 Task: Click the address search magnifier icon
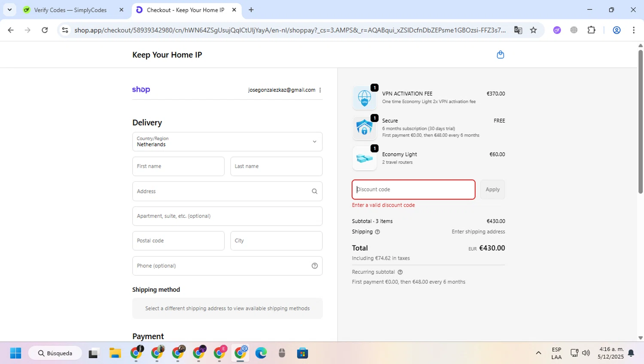pyautogui.click(x=315, y=192)
